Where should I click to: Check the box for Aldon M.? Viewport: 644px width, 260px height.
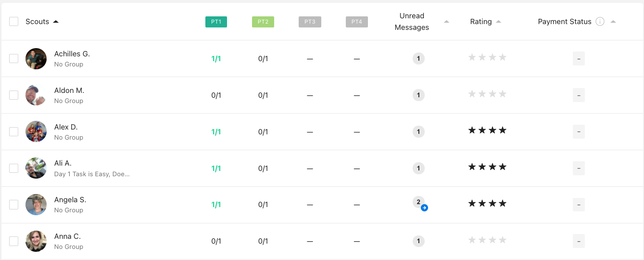click(x=14, y=95)
